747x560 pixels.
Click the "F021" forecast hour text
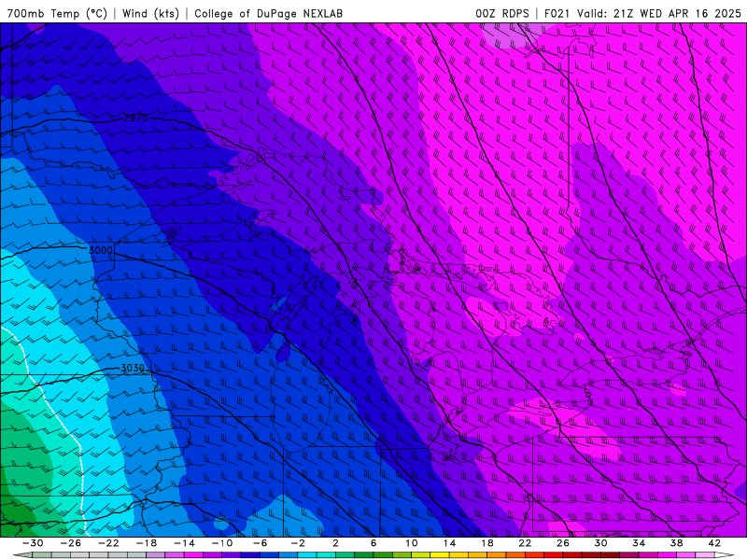557,13
